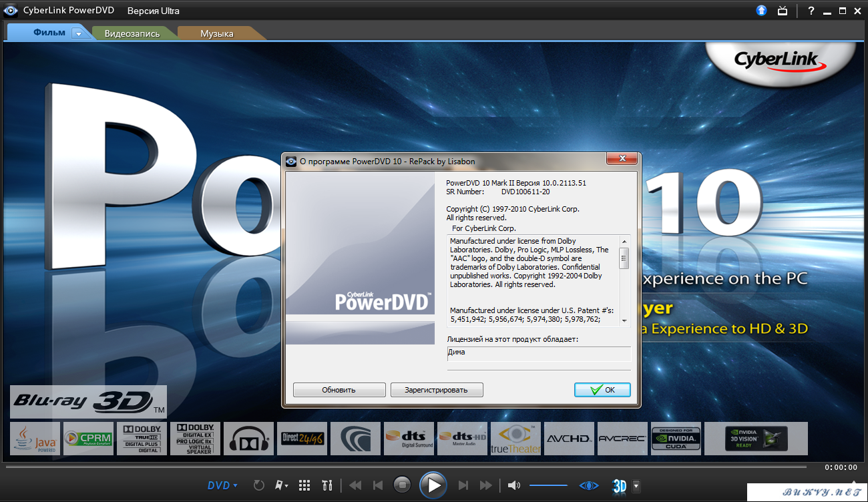Click the rewind button
868x502 pixels.
355,485
